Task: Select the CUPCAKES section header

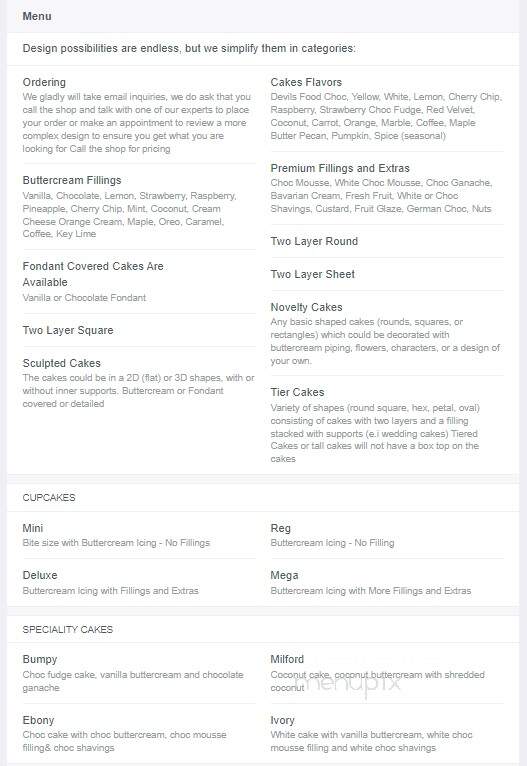Action: tap(49, 497)
